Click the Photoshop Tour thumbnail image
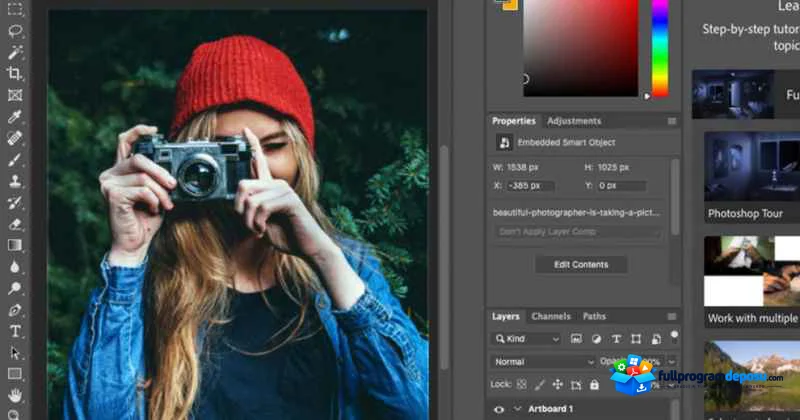 pos(752,167)
